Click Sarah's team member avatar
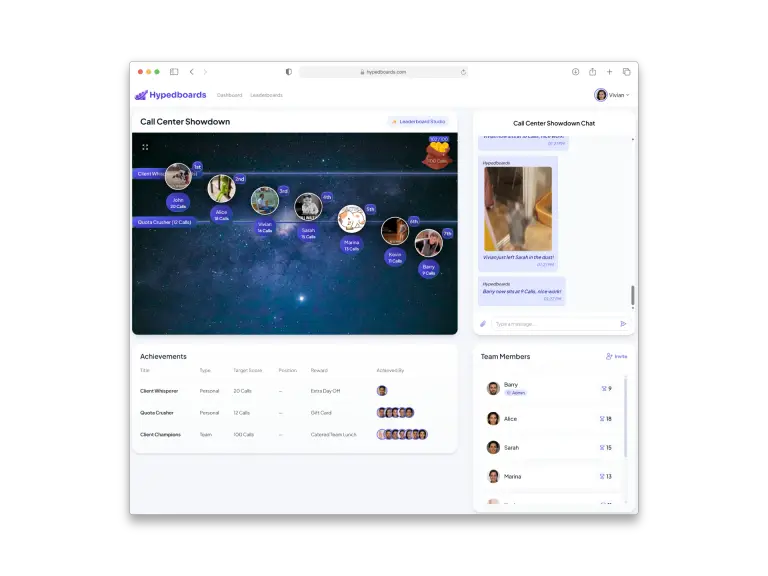This screenshot has height=576, width=768. (x=493, y=447)
